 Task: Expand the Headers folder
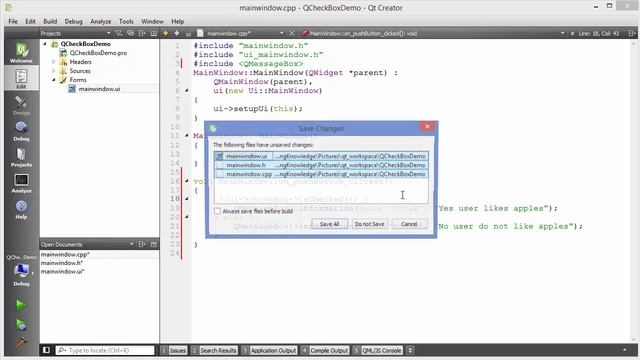click(x=53, y=62)
